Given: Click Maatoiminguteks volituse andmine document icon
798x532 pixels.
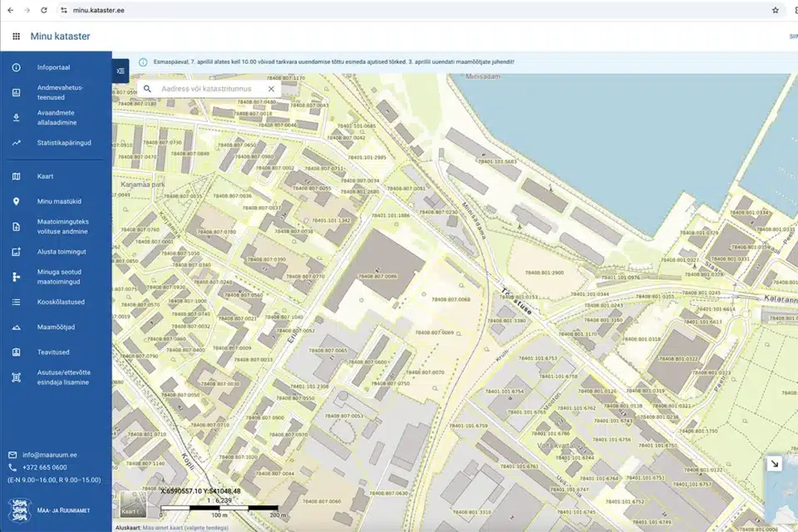Looking at the screenshot, I should coord(17,227).
